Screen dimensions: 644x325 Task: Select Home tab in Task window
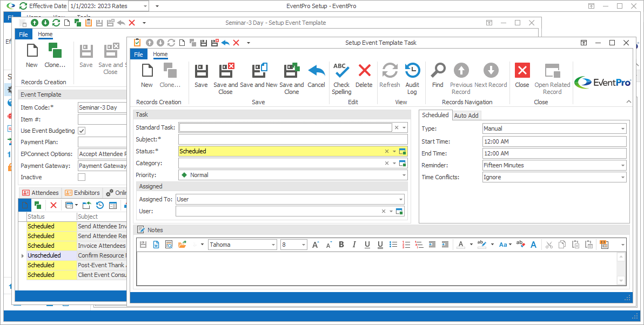click(x=160, y=54)
